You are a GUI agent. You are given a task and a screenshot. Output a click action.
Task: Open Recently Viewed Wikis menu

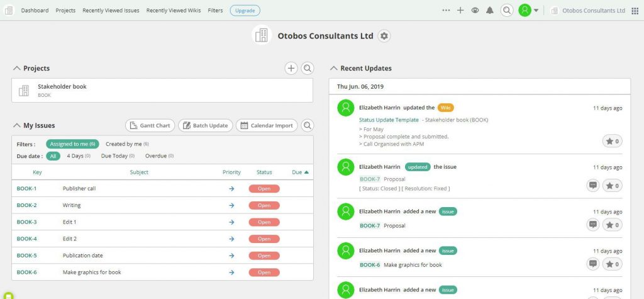pyautogui.click(x=174, y=10)
